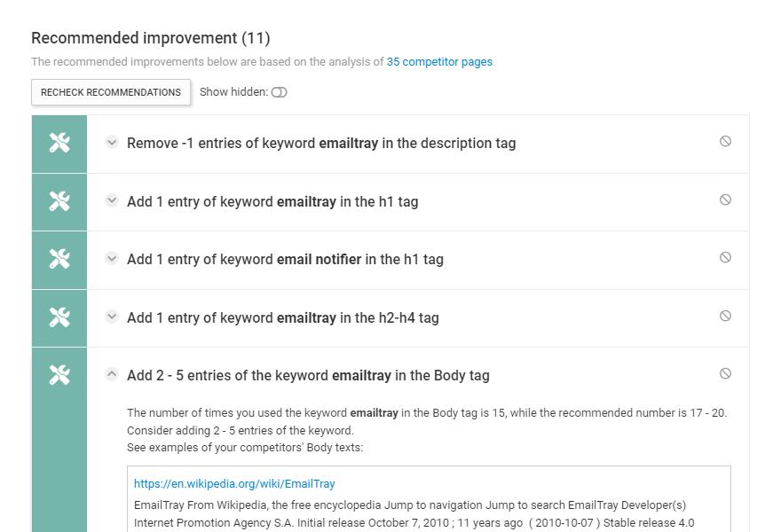Click the Wikipedia competitor body text excerpt

tap(414, 514)
